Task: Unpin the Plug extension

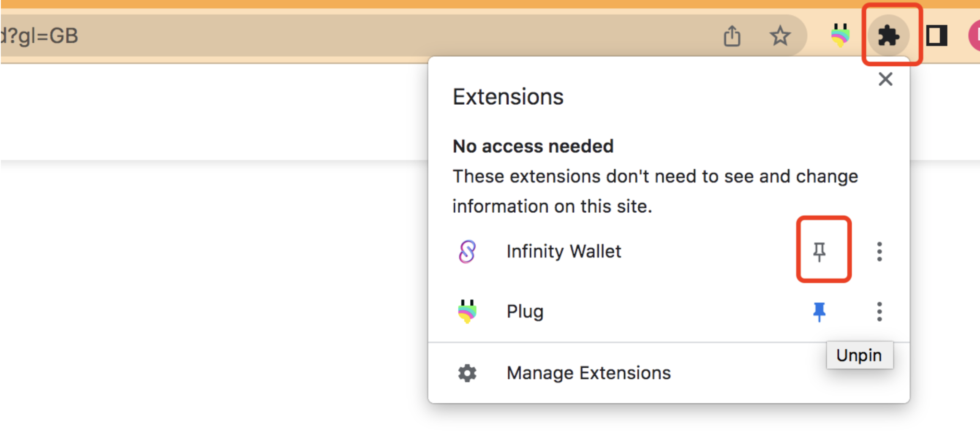Action: click(819, 312)
